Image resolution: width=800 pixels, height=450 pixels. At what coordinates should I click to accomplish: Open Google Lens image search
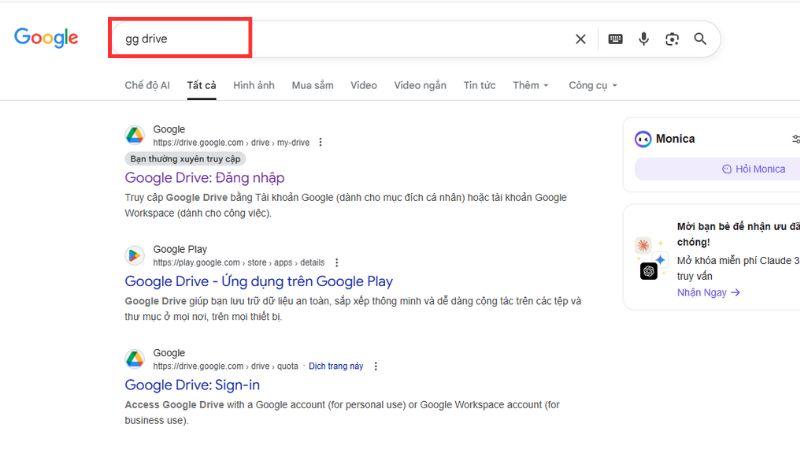(x=672, y=39)
